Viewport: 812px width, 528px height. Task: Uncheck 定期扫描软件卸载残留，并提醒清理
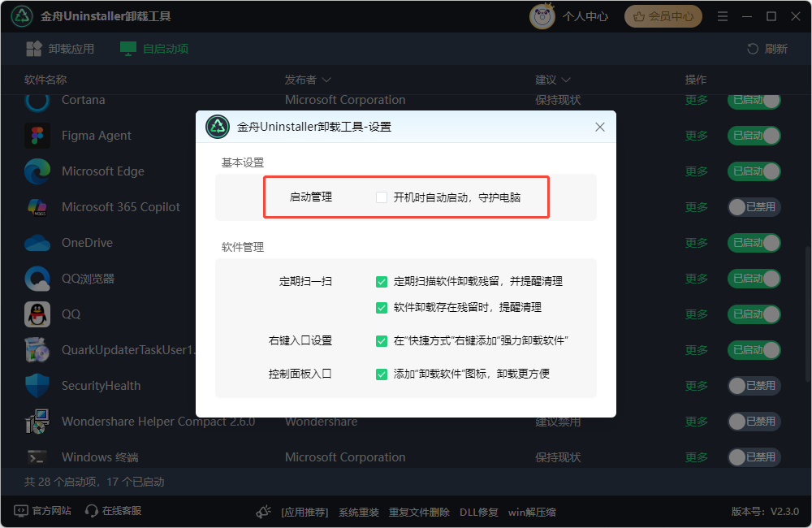click(x=382, y=282)
